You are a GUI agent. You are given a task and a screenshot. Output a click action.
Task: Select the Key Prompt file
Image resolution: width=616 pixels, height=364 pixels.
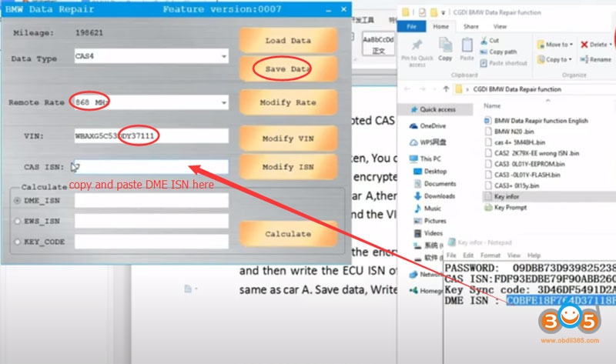[506, 207]
